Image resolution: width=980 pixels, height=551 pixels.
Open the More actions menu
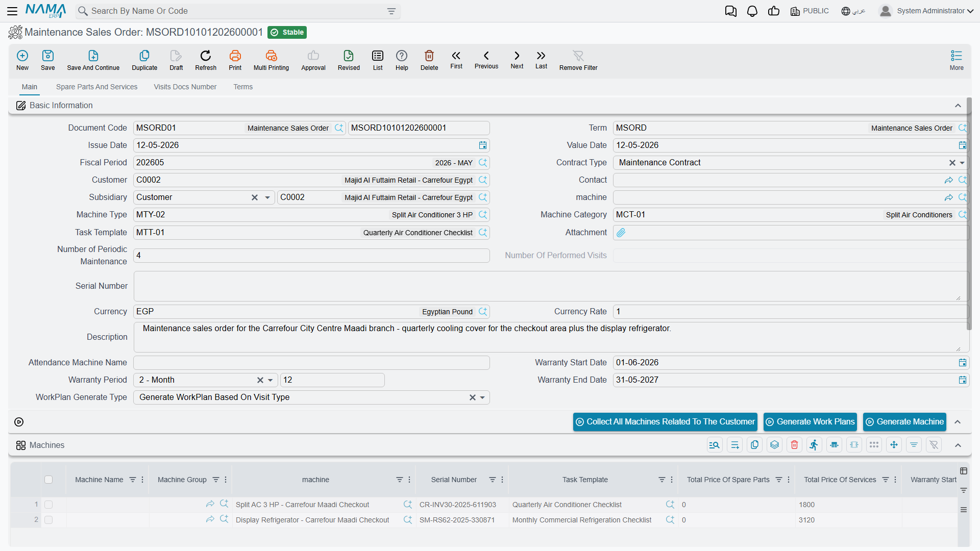[957, 60]
